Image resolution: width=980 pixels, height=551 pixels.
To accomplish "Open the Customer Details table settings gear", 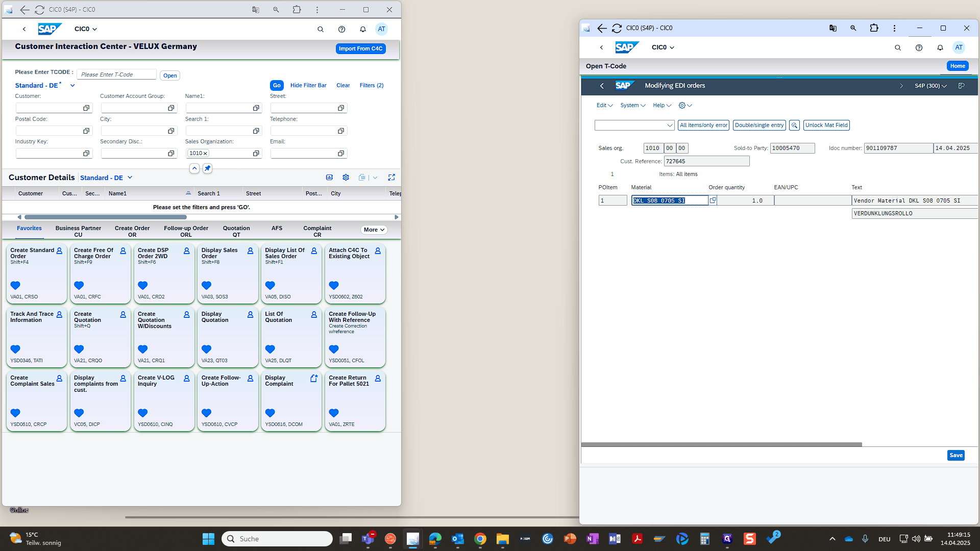I will 346,178.
